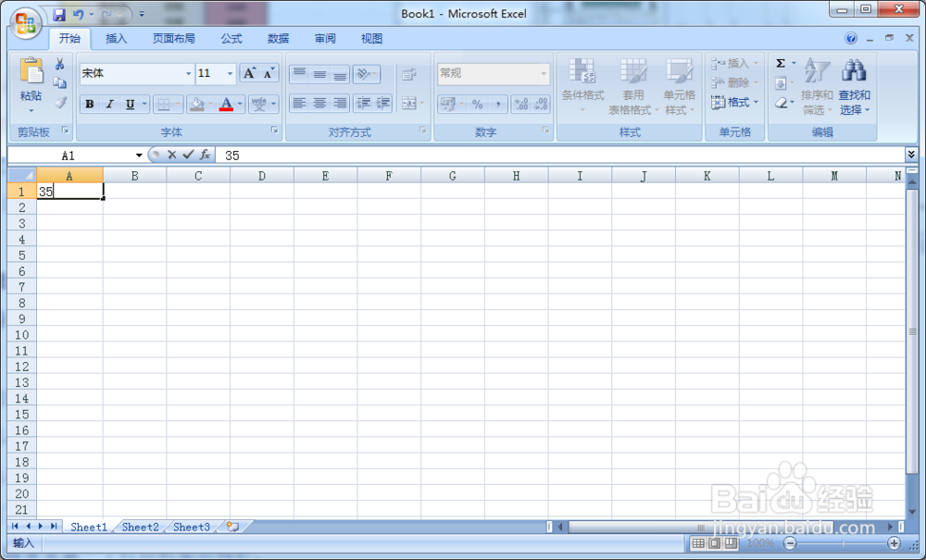This screenshot has width=926, height=560.
Task: Click the 格式 format button
Action: click(734, 103)
